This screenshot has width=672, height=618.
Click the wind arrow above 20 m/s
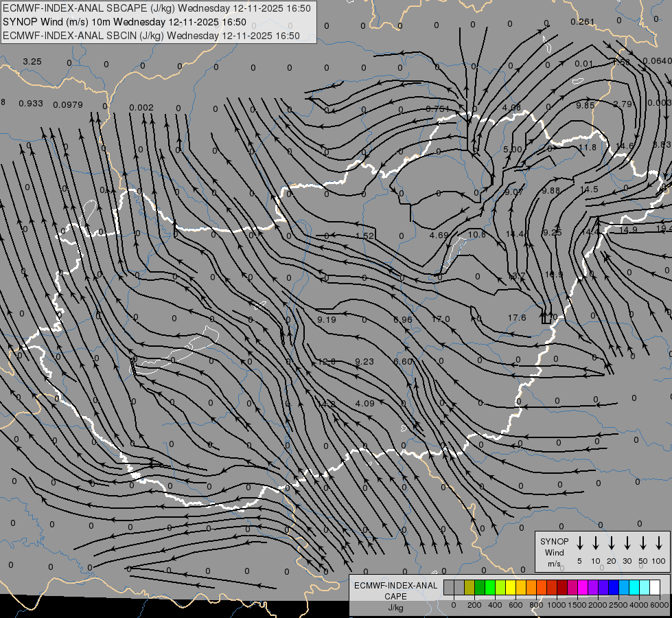click(x=612, y=542)
